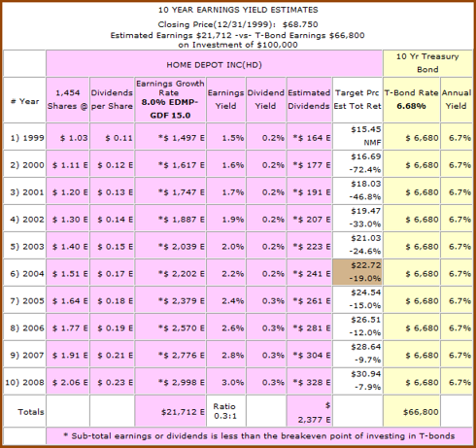Click the $ 0.17 E dividends per share cell
476x448 pixels.
(x=112, y=272)
